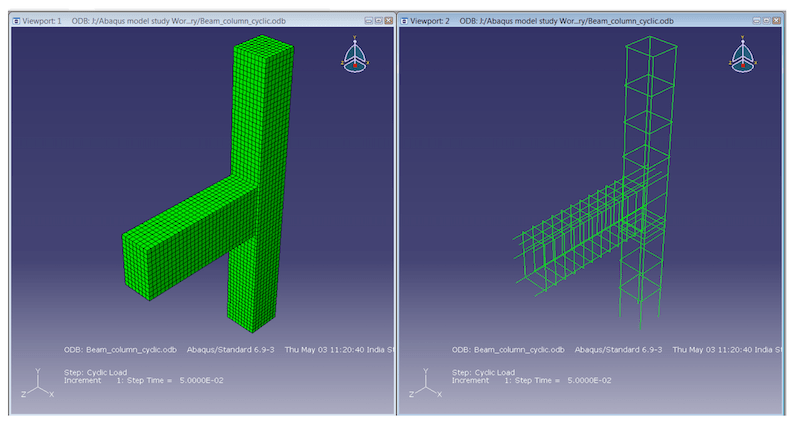Open the Viewport 2 window menu icon

(405, 20)
